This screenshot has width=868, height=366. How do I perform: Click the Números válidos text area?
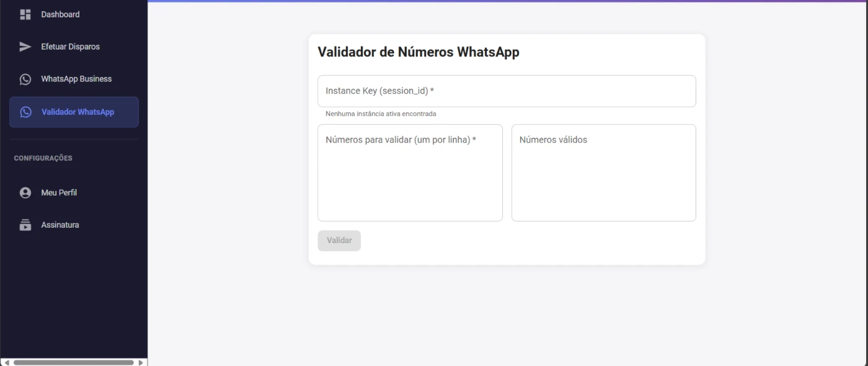tap(603, 172)
